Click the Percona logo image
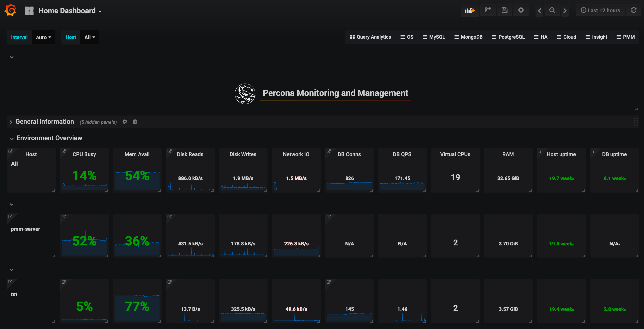Image resolution: width=644 pixels, height=329 pixels. click(x=245, y=94)
